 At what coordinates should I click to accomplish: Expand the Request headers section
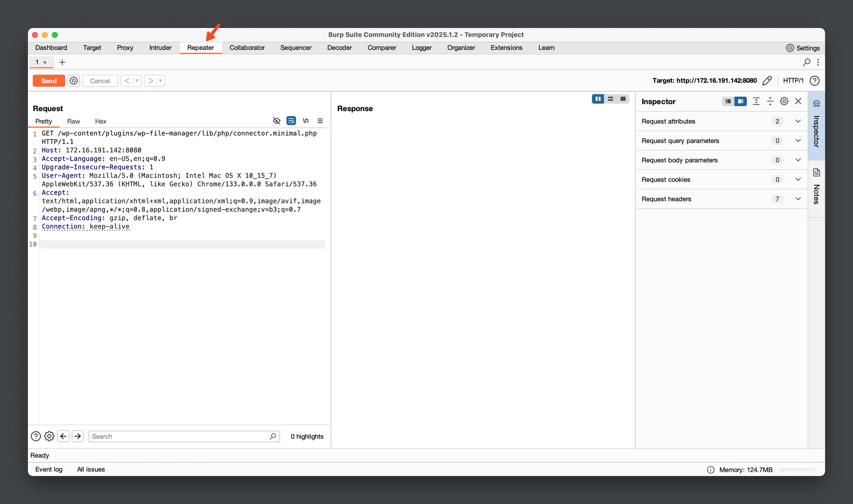pyautogui.click(x=798, y=199)
